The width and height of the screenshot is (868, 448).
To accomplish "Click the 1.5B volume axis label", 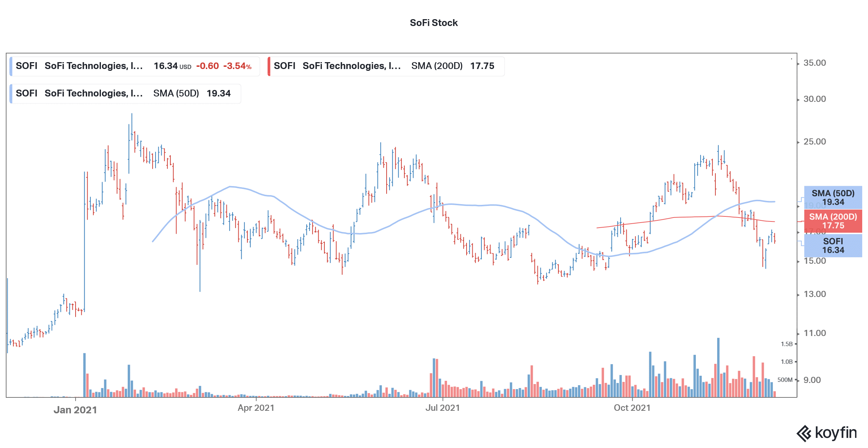I will click(787, 344).
